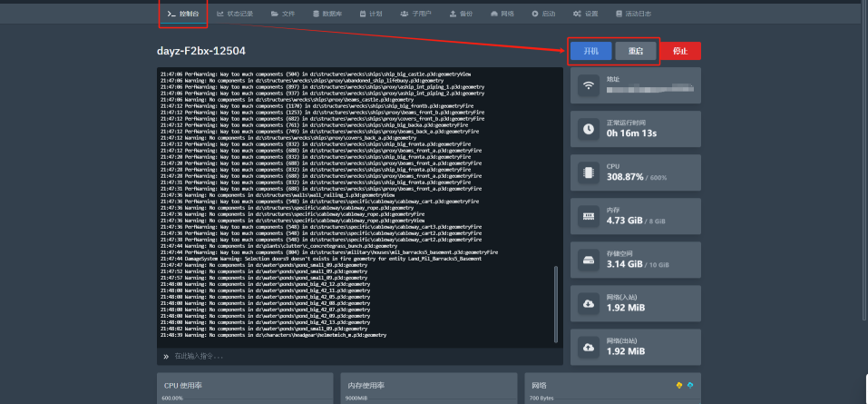This screenshot has height=404, width=868.
Task: Click the console output scrollbar
Action: pyautogui.click(x=556, y=301)
